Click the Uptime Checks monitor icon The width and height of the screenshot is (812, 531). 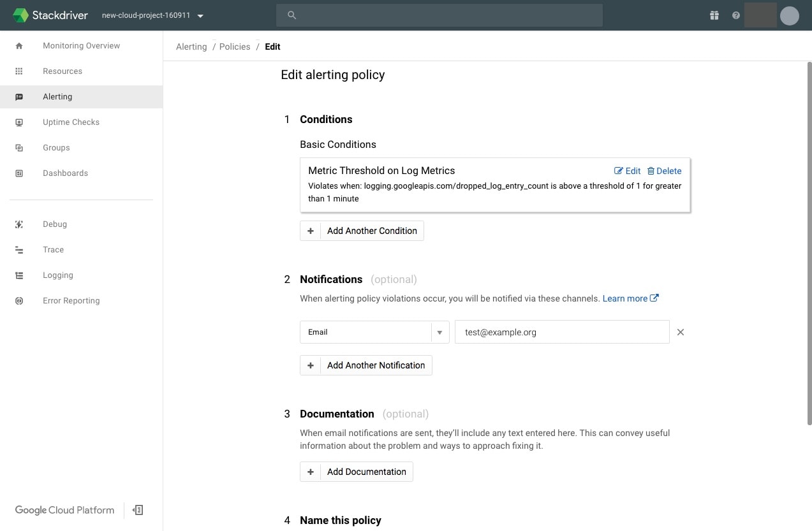coord(19,122)
